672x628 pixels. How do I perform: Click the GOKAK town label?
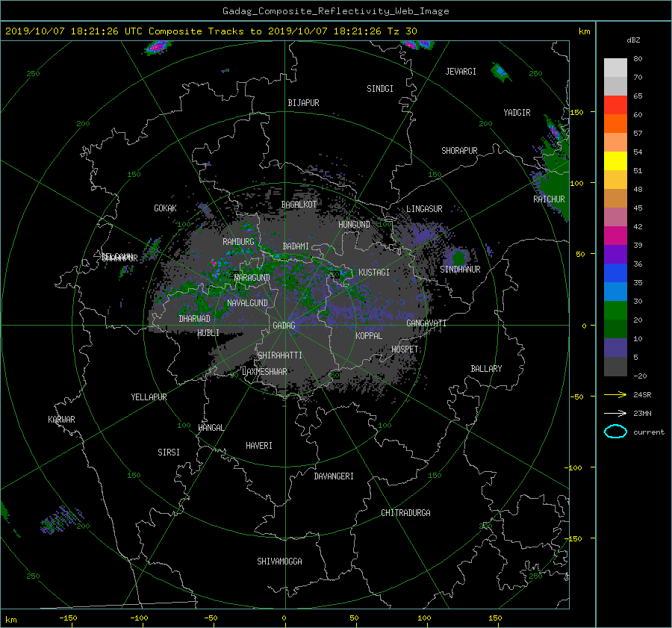pyautogui.click(x=166, y=208)
